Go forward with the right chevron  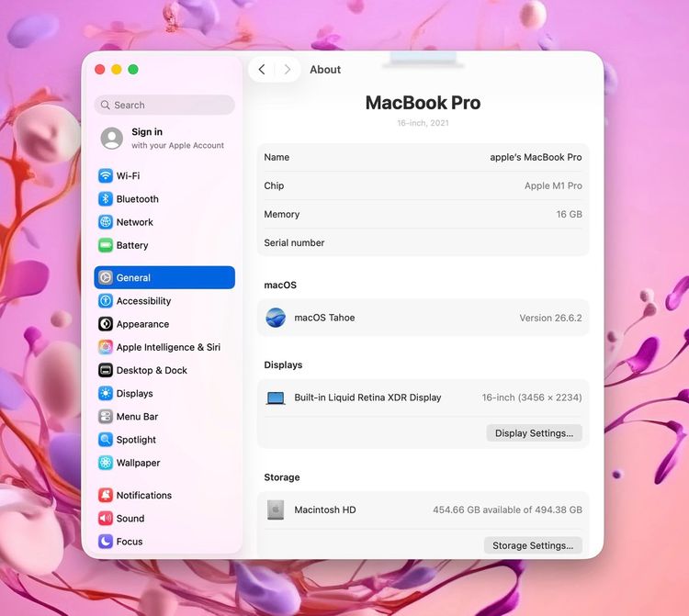(x=288, y=70)
